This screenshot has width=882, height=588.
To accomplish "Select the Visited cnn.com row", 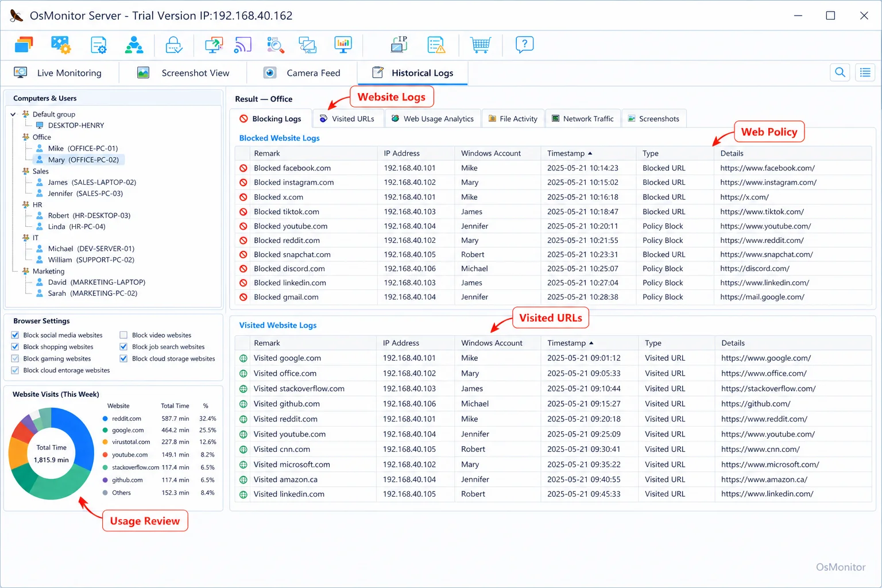I will coord(553,450).
